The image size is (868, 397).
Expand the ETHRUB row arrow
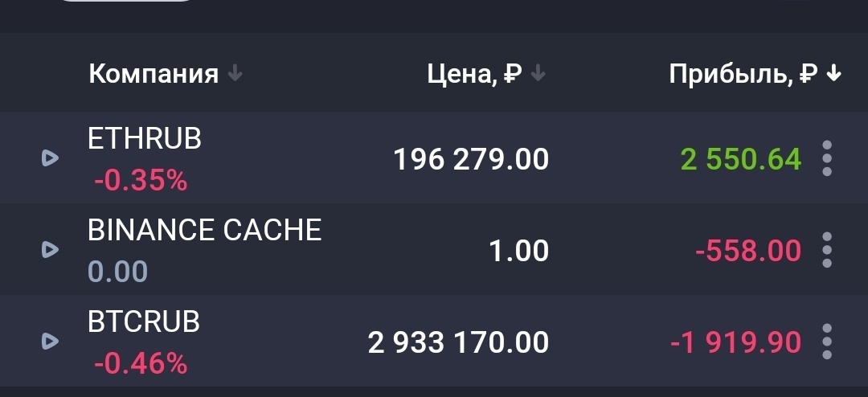click(51, 159)
